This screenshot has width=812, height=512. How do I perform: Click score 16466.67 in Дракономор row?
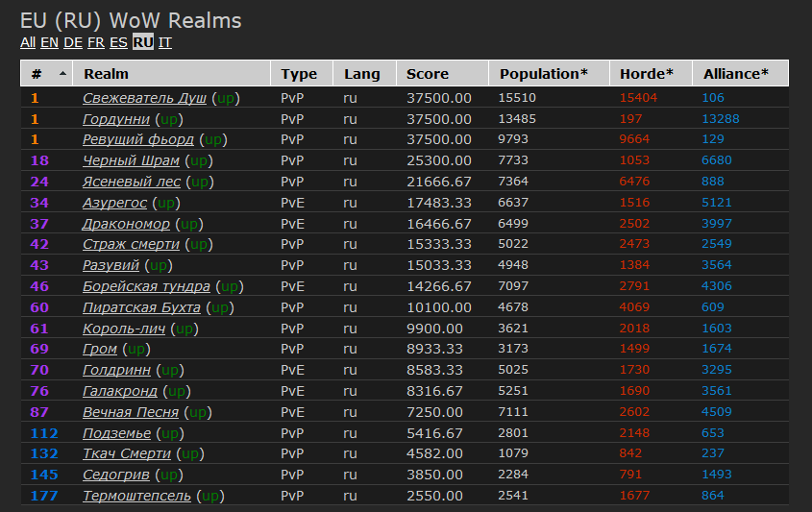(438, 224)
